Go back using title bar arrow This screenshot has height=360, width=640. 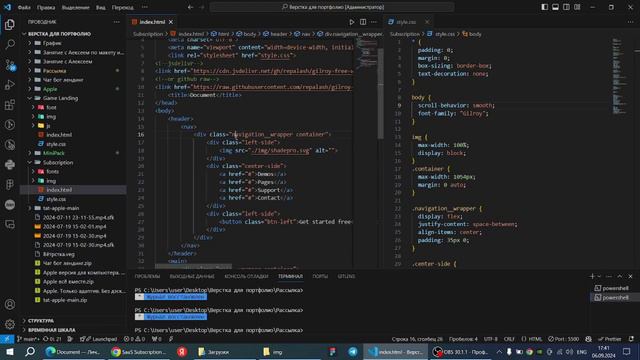(x=191, y=7)
